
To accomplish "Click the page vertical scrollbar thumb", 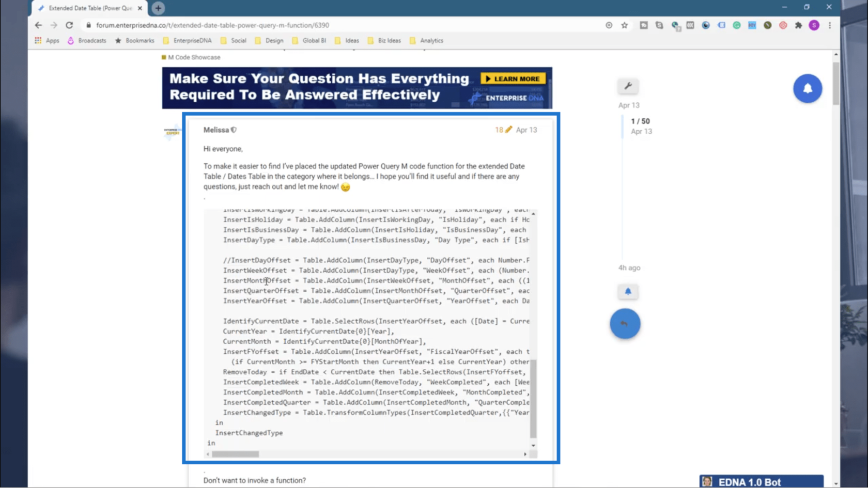I will (835, 84).
